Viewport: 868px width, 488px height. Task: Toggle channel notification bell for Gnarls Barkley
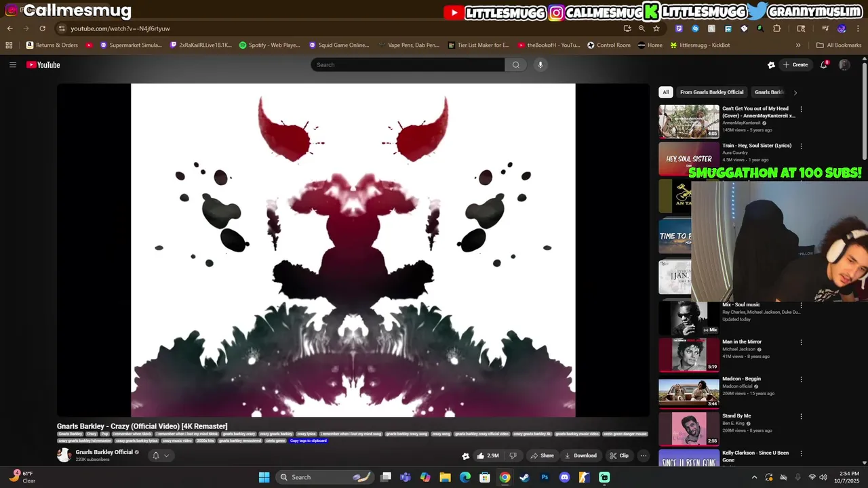161,455
